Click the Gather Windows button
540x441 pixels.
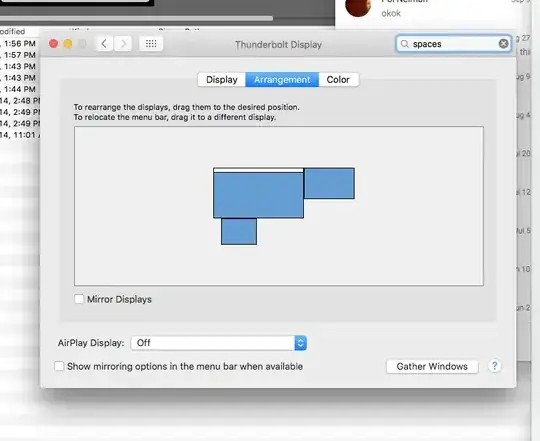[432, 366]
